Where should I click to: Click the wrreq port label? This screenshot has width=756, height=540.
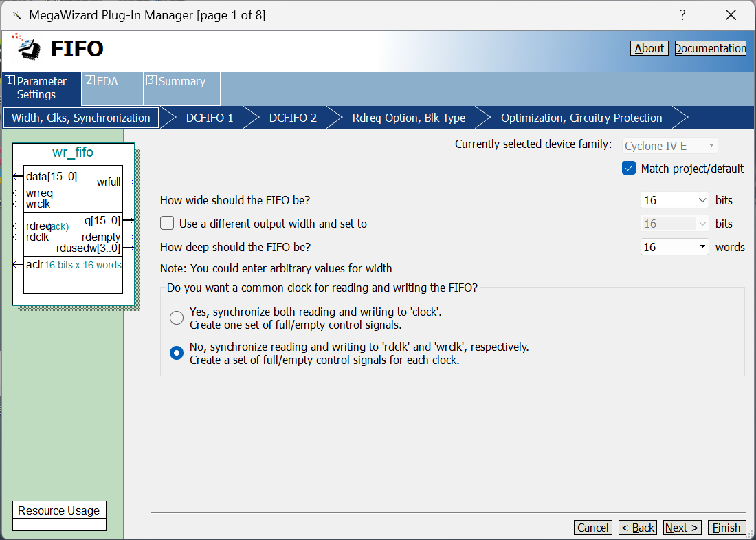click(x=40, y=193)
